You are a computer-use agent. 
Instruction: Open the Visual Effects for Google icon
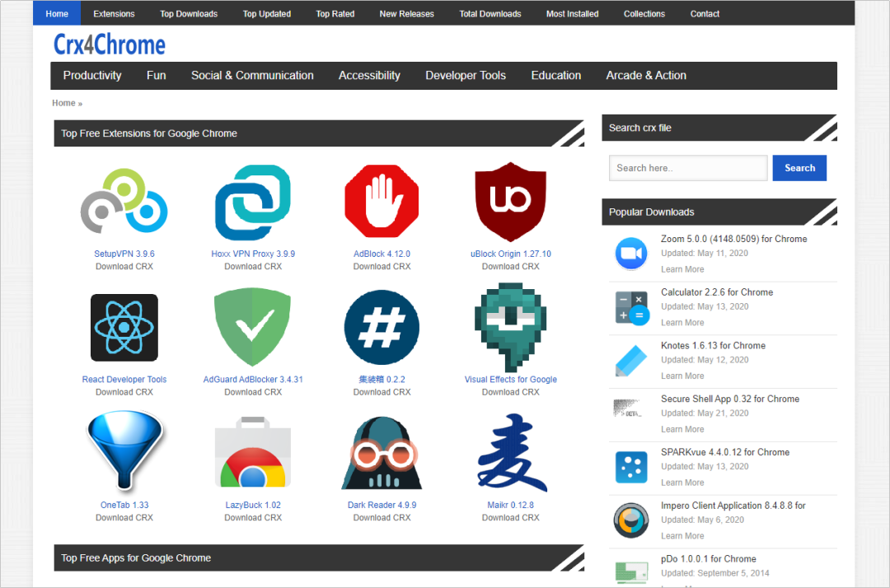[510, 327]
